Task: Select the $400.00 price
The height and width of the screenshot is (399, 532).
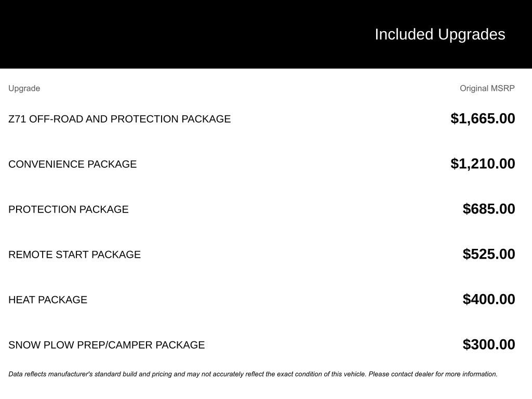Action: [489, 299]
